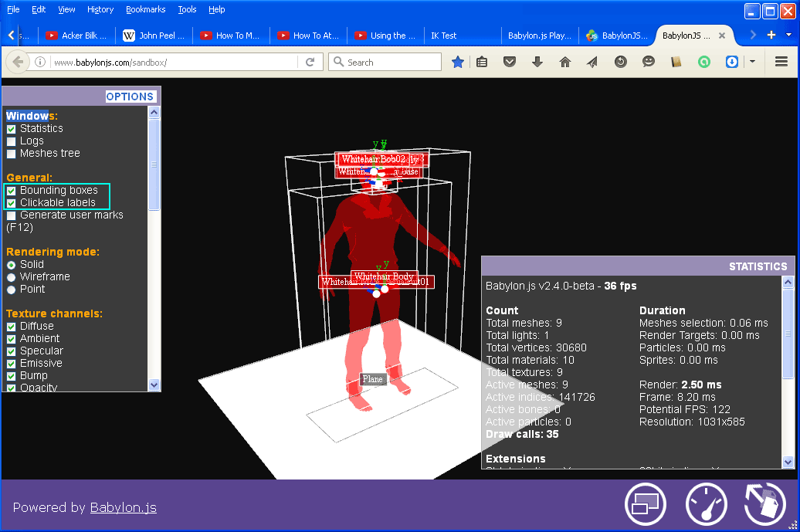Image resolution: width=800 pixels, height=532 pixels.
Task: Click the Whitehair Body mesh label
Action: pos(384,276)
